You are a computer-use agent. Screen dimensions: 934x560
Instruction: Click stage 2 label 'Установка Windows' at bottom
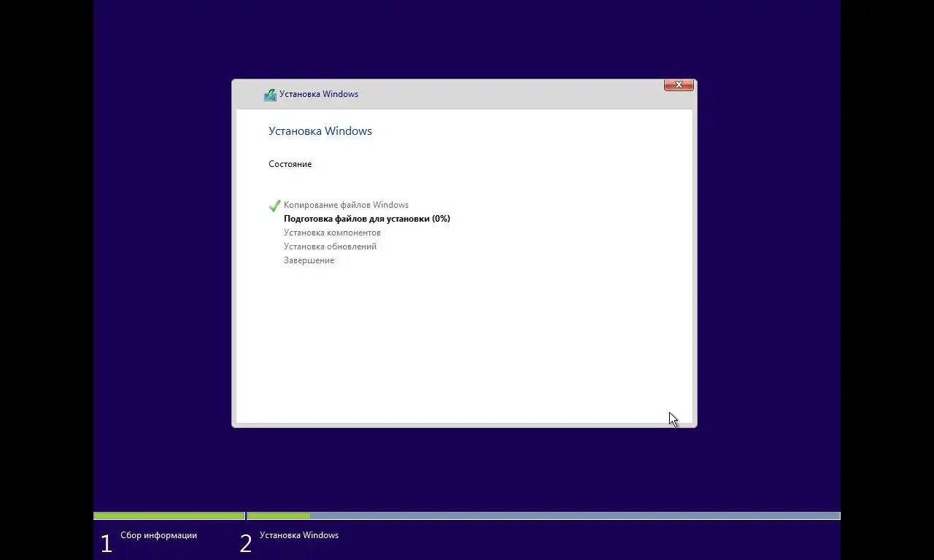point(299,535)
